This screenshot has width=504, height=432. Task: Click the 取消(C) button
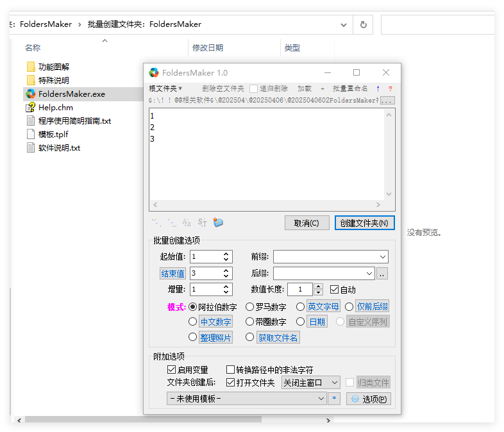307,223
